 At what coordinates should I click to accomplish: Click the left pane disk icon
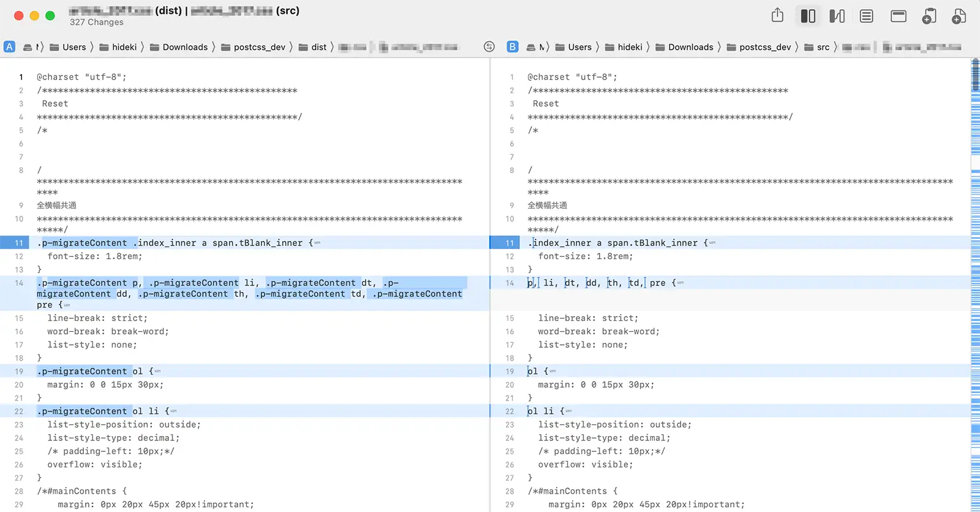pos(28,47)
